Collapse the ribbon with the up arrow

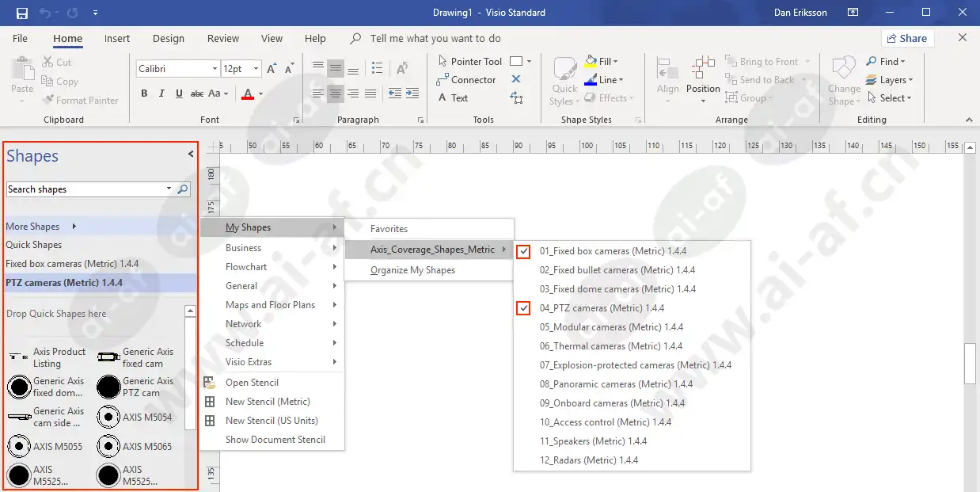(x=969, y=120)
